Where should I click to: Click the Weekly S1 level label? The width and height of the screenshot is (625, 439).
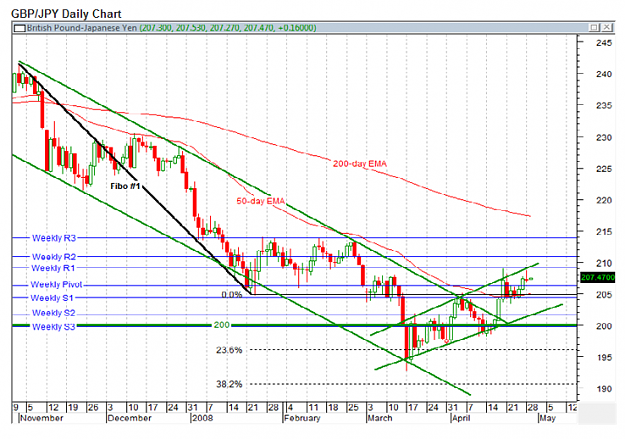coord(52,298)
